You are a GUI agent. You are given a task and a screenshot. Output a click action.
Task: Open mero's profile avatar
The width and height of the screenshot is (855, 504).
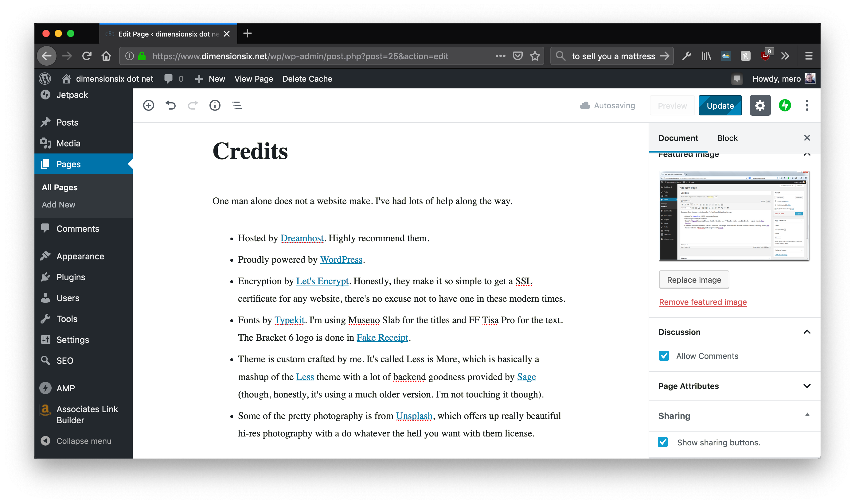coord(810,79)
